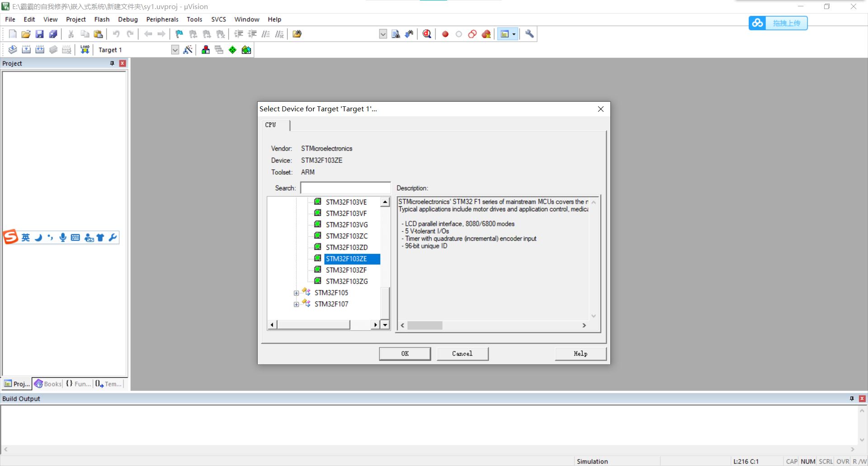Save the current file with the floppy icon
Screen dimensions: 868x466
[x=40, y=34]
